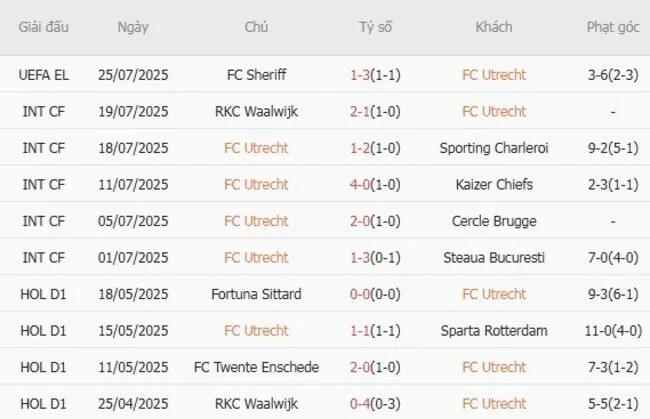Screen dimensions: 650x419
Task: Select the Kaizer Chiefs away team
Action: coord(494,185)
